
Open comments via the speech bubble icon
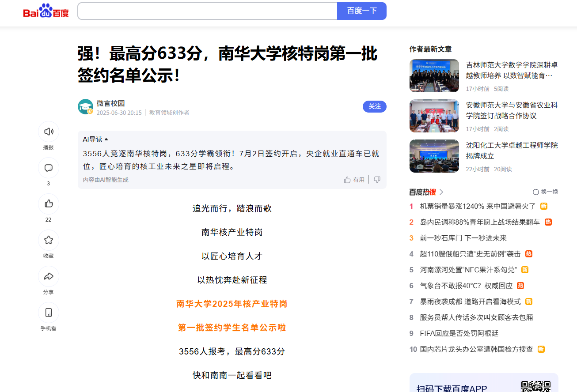tap(49, 168)
